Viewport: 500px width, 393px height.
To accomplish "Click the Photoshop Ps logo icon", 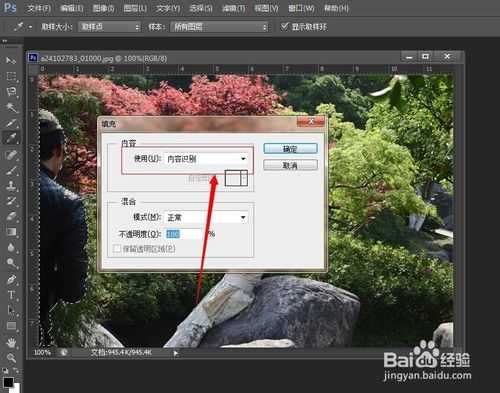I will pyautogui.click(x=10, y=7).
